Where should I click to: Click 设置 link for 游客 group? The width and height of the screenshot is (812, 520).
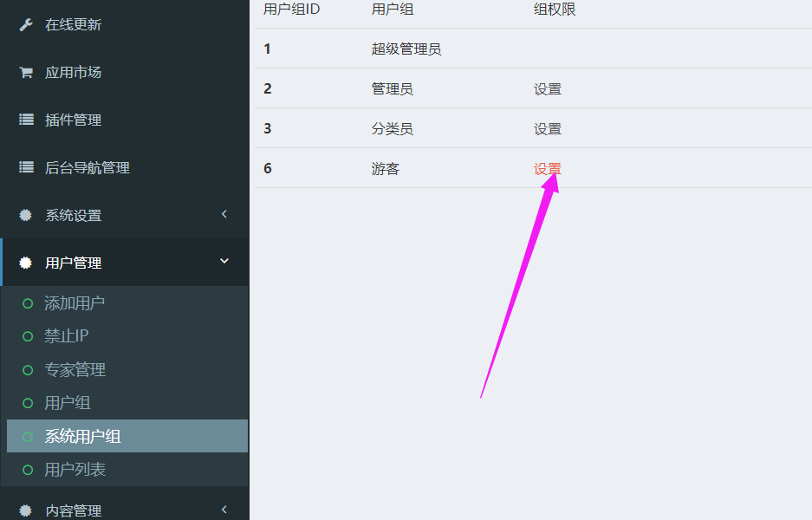[x=548, y=169]
